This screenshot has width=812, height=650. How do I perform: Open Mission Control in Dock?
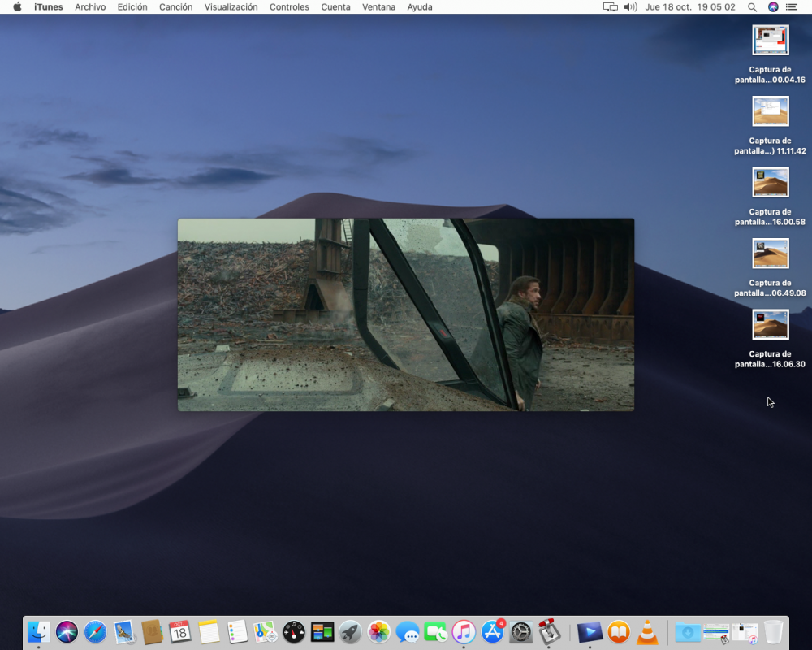tap(322, 632)
